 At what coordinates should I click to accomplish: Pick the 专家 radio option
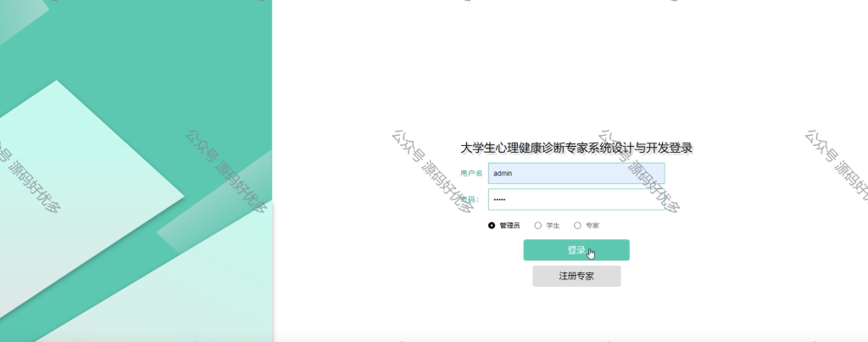click(x=577, y=226)
